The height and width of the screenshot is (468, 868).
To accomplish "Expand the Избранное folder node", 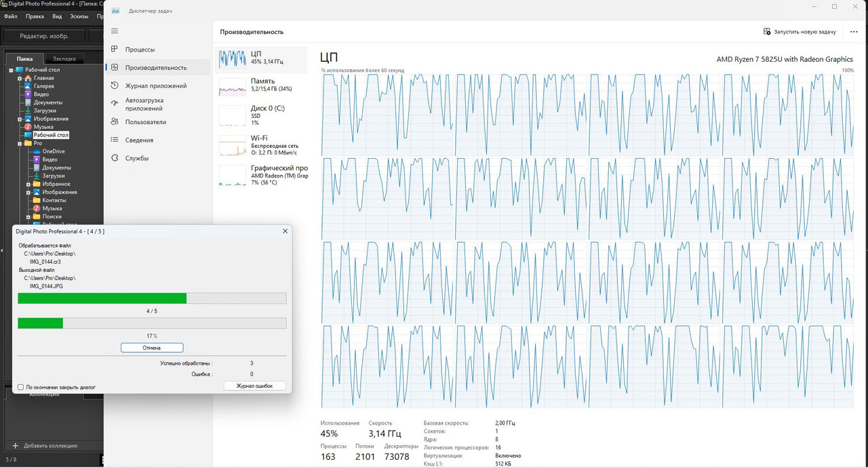I will [x=28, y=184].
